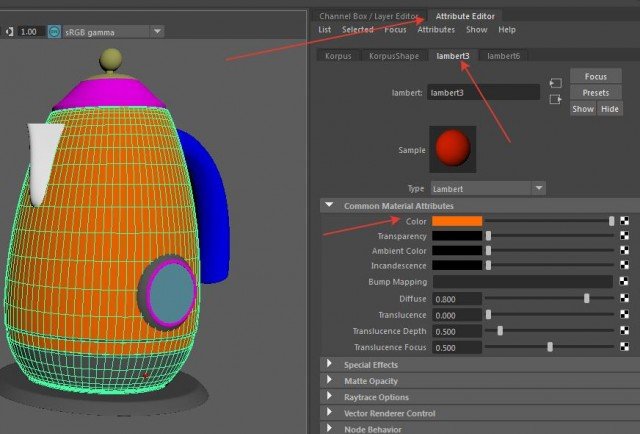Viewport: 640px width, 434px height.
Task: Click the Bump Mapping checkered map icon
Action: 625,282
